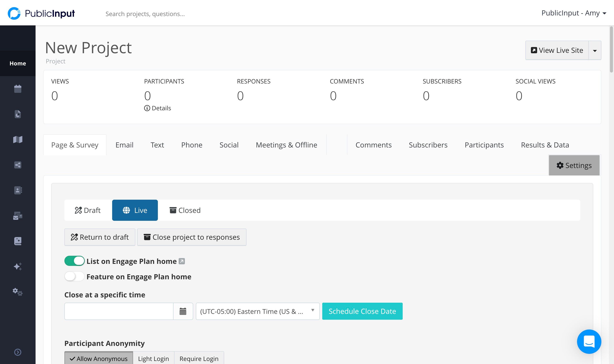
Task: Open the calendar icon in sidebar
Action: [18, 89]
